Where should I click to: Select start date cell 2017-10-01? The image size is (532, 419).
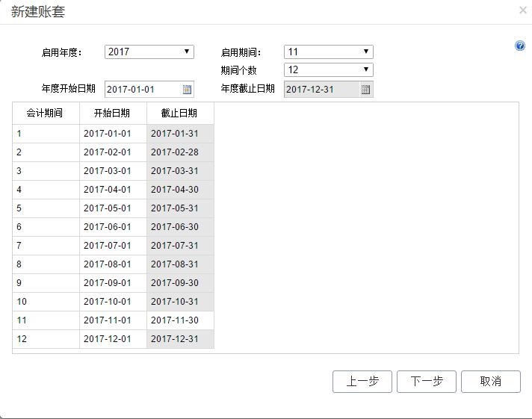pos(113,302)
